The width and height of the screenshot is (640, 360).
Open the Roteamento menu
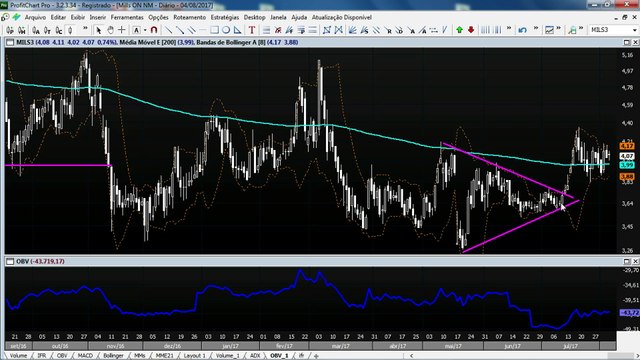[189, 18]
